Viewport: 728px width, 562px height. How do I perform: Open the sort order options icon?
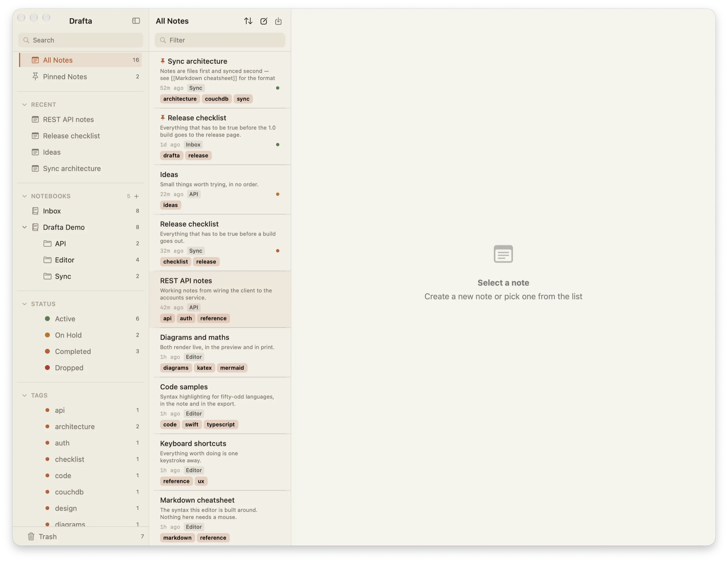tap(248, 21)
